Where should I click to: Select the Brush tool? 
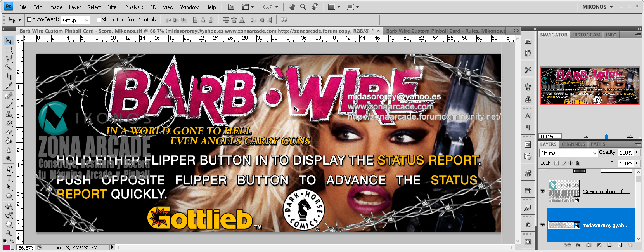[x=9, y=105]
